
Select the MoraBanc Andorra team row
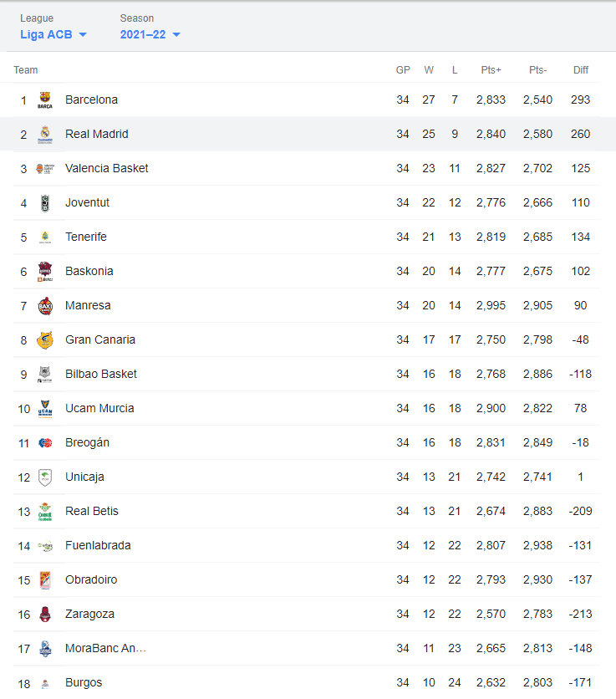coord(307,648)
